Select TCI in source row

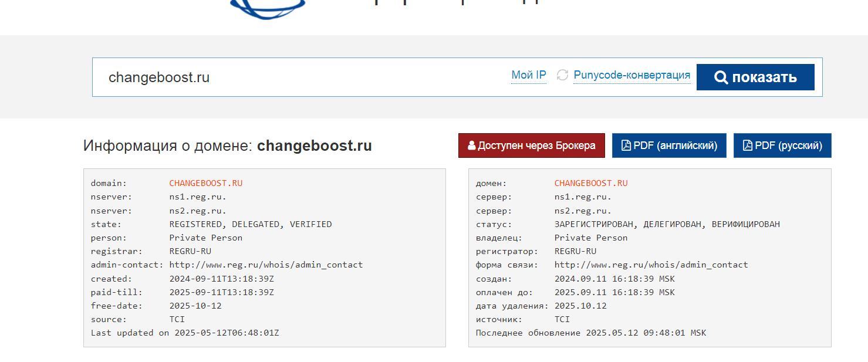tap(177, 319)
